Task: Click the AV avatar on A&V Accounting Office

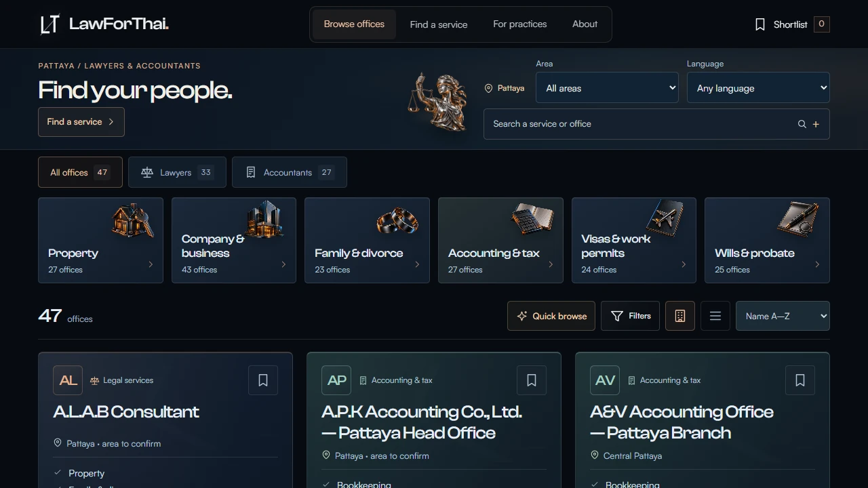Action: 605,380
